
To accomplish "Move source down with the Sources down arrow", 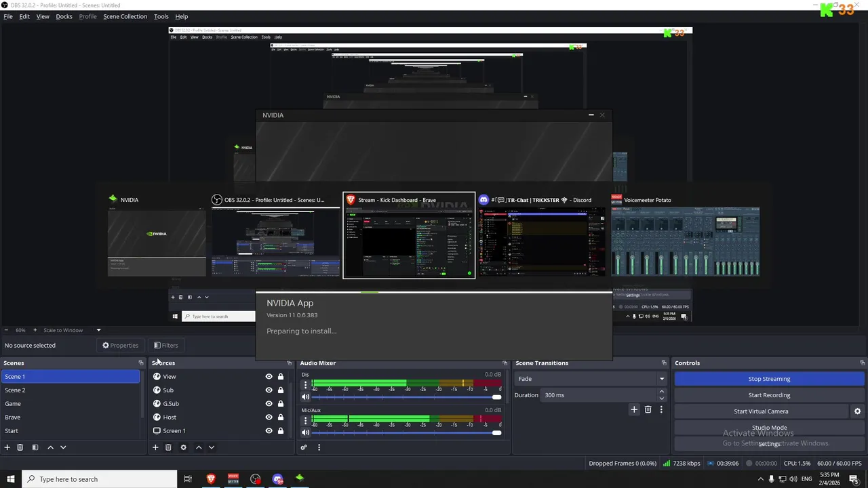I will [x=212, y=447].
